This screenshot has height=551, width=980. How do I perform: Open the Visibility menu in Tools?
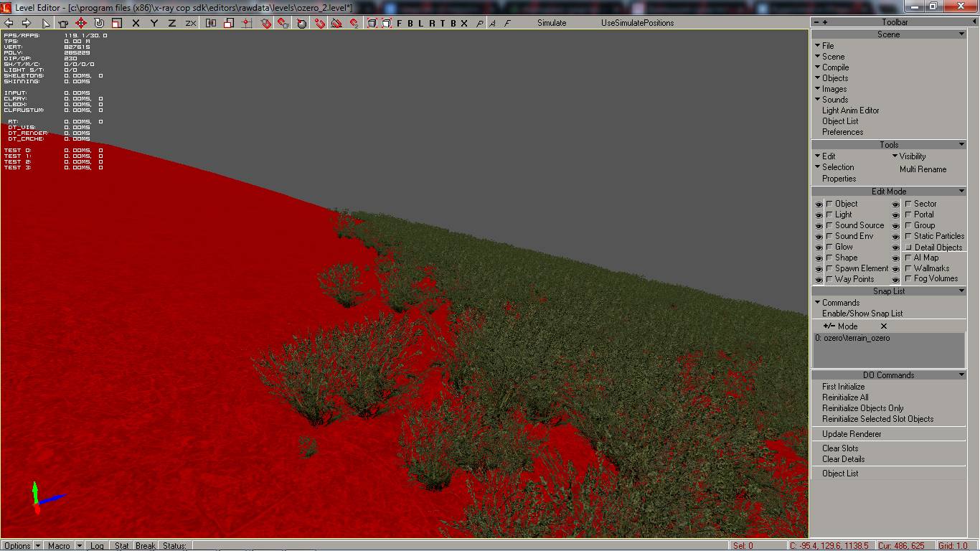coord(912,156)
